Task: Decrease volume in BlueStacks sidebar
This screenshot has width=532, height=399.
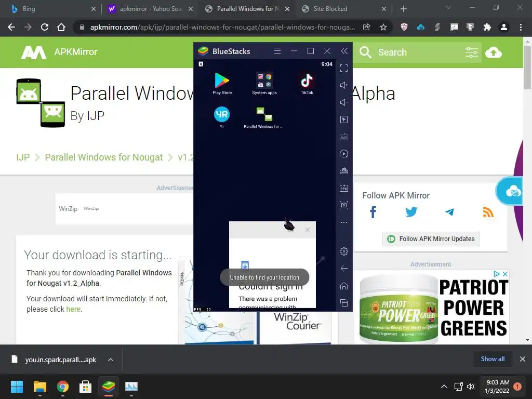Action: [x=344, y=102]
